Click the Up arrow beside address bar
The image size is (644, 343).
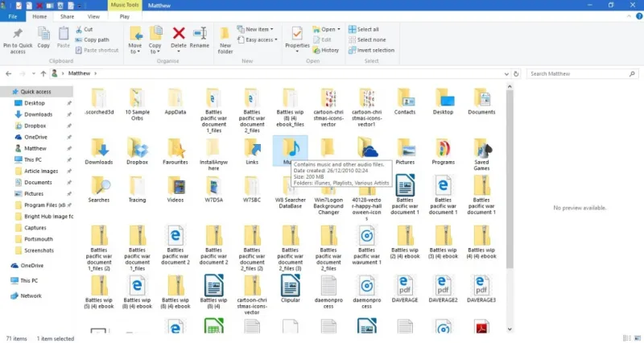42,73
